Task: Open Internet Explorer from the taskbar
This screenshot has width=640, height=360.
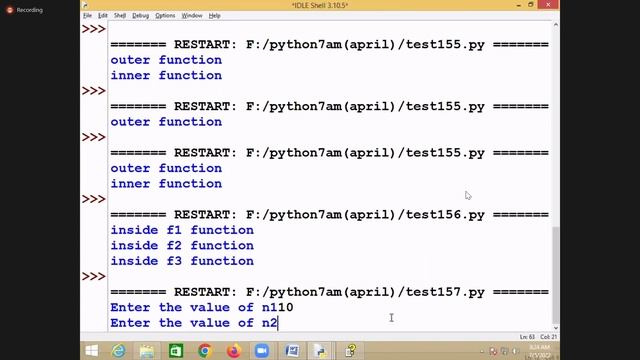Action: [x=119, y=351]
